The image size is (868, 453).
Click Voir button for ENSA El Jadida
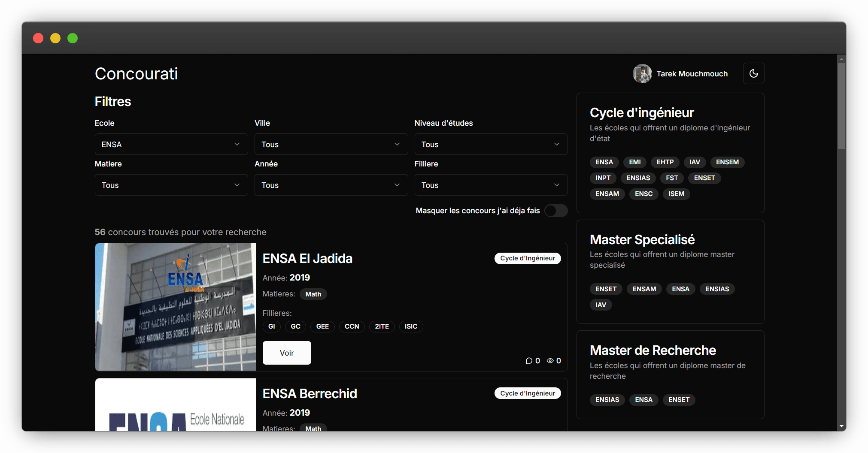tap(287, 353)
